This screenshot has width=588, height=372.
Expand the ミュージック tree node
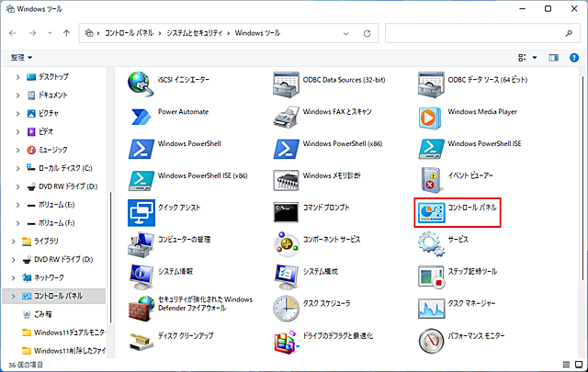pyautogui.click(x=17, y=151)
